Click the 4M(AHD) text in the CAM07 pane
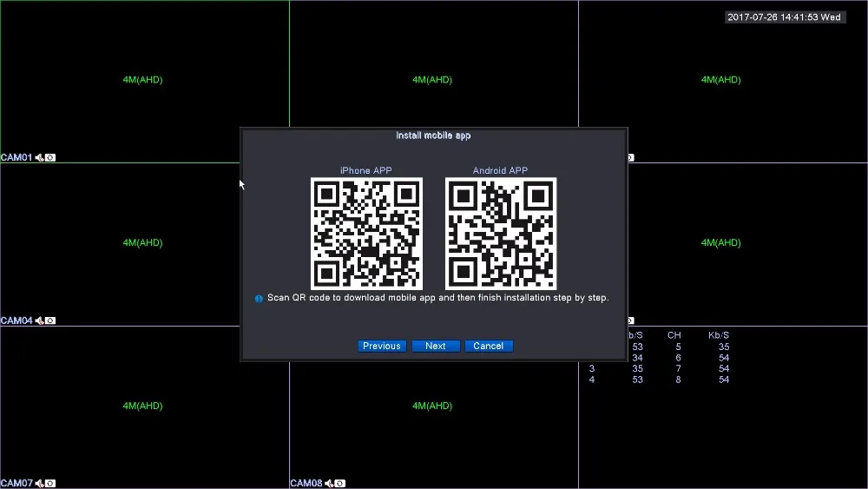 click(143, 406)
